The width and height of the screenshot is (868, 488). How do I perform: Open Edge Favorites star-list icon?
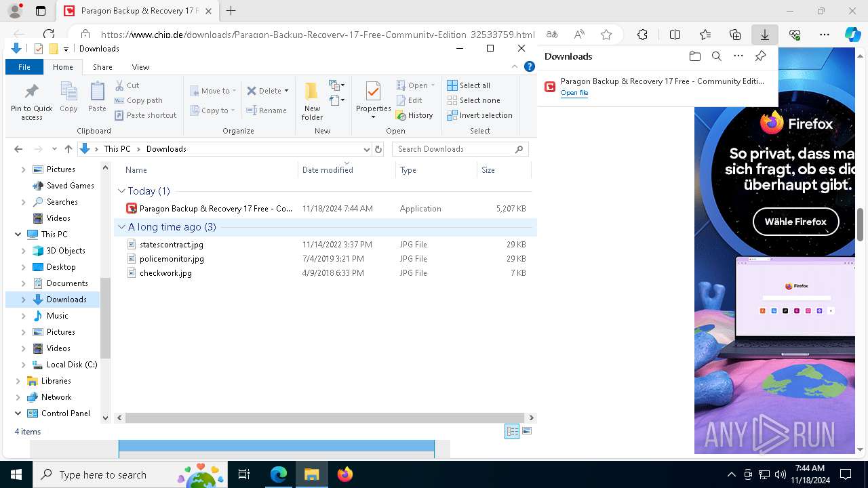pos(705,35)
